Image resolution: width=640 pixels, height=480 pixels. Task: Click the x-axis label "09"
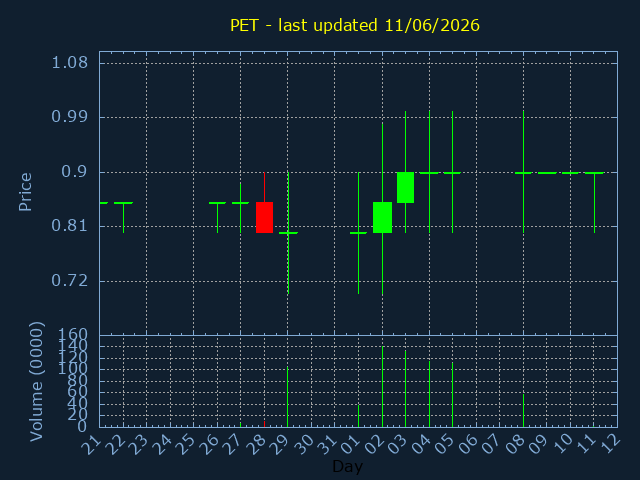(x=539, y=445)
